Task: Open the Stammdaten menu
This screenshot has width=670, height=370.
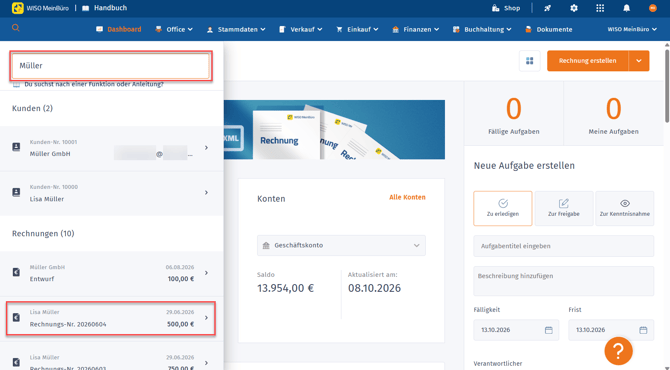Action: [236, 29]
